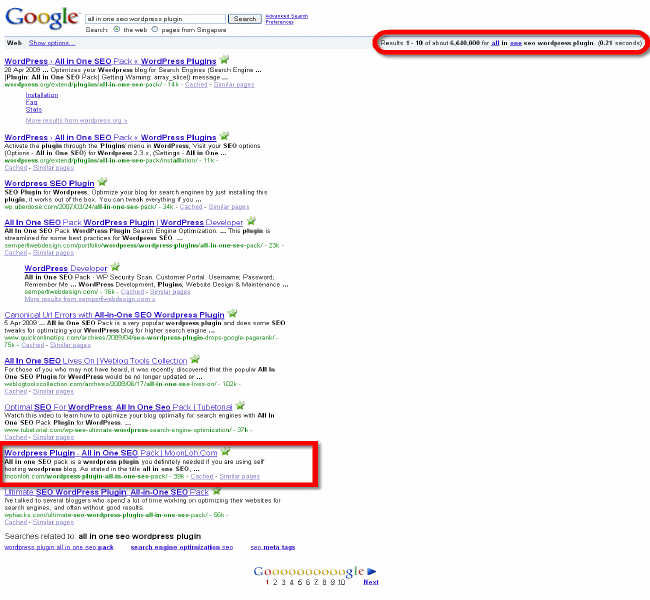Select the Web tab label
Screen dimensions: 650x600
(x=14, y=43)
